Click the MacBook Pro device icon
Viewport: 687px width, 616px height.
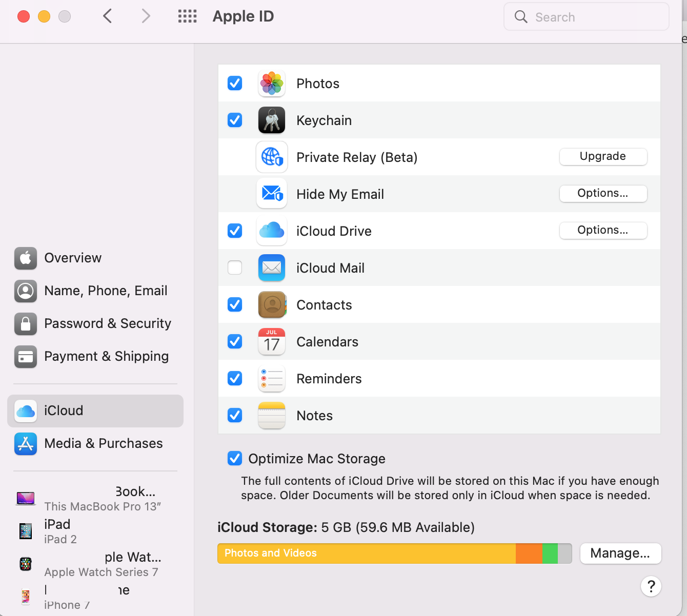pos(26,499)
